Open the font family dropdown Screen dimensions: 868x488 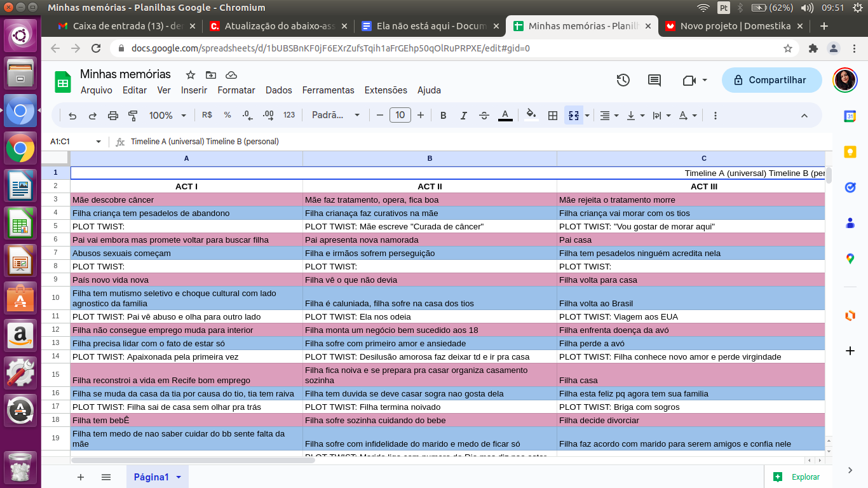[336, 116]
